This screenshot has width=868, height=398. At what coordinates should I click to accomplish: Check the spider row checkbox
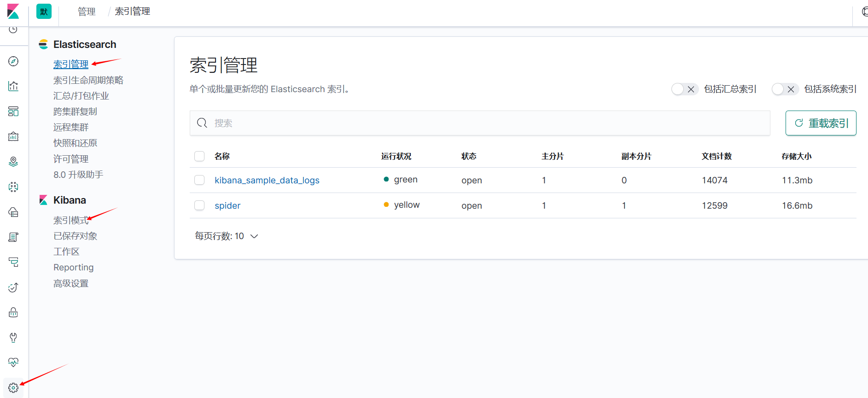click(199, 205)
